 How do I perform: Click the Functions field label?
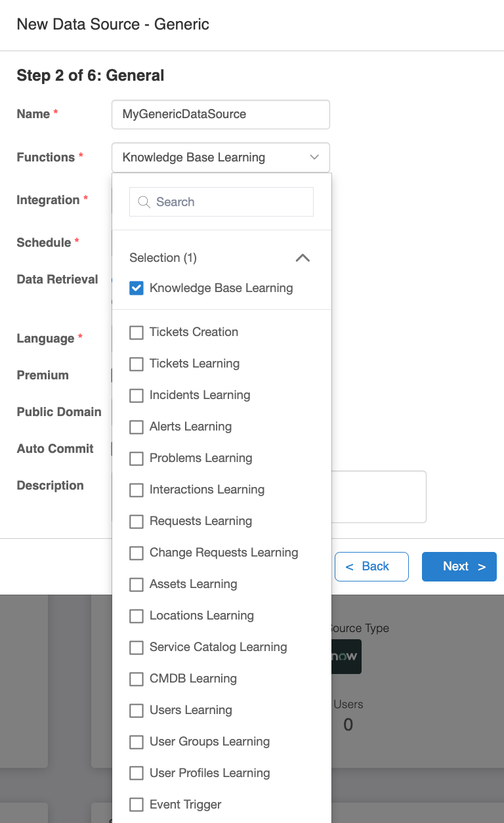click(x=46, y=158)
